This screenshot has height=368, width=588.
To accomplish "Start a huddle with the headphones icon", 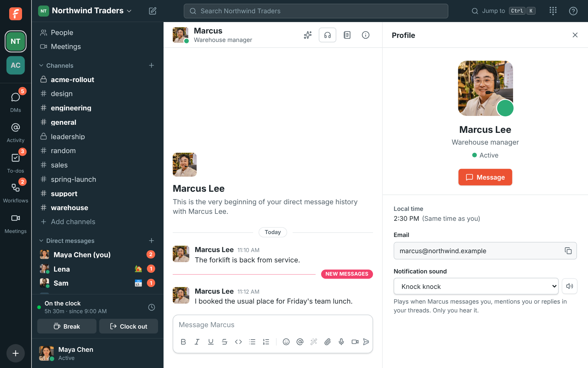I will 327,35.
